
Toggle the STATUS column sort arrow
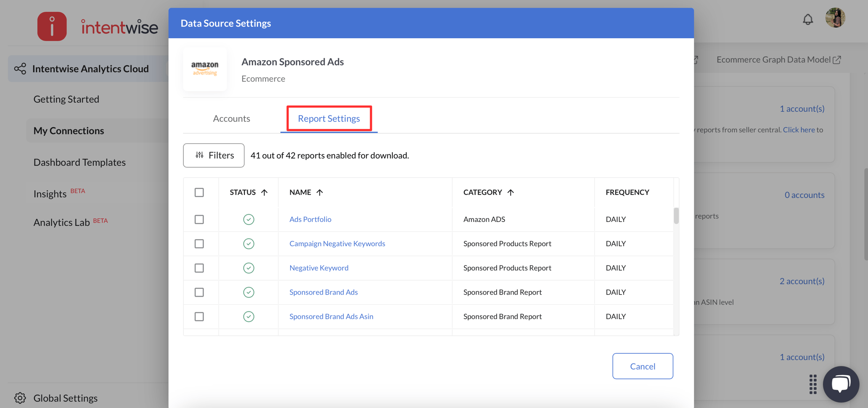[x=265, y=192]
